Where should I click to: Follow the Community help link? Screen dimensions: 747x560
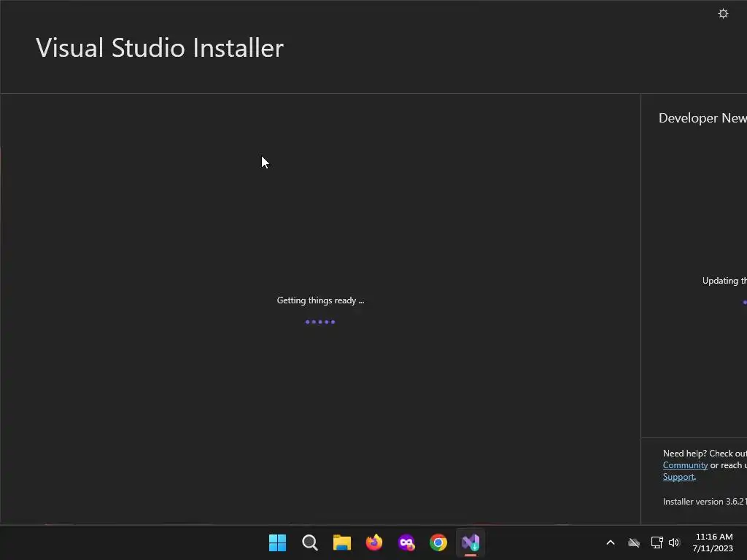click(x=685, y=465)
